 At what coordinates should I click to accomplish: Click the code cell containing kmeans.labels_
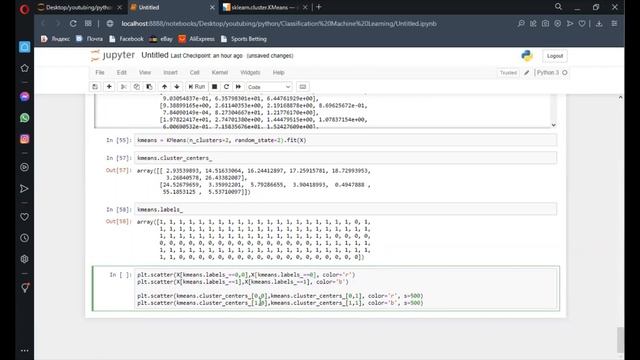click(345, 209)
